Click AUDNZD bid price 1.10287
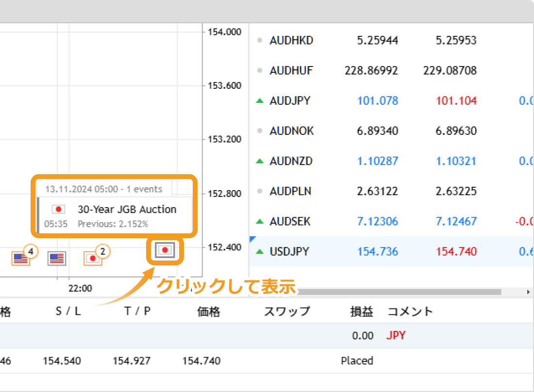The image size is (534, 392). (377, 161)
